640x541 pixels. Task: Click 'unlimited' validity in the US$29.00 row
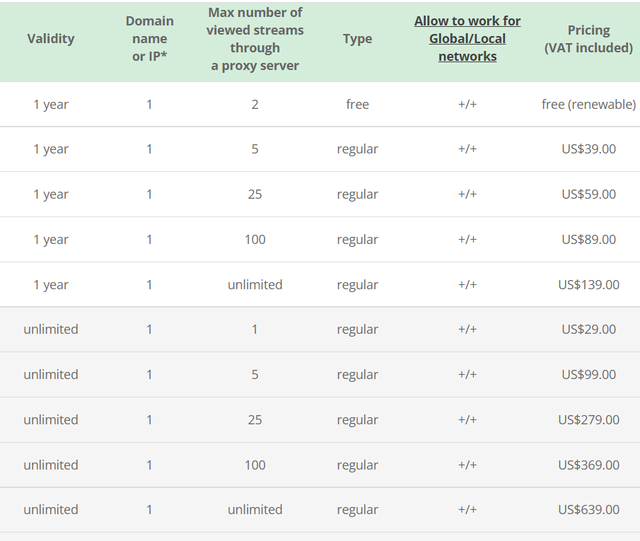tap(51, 329)
